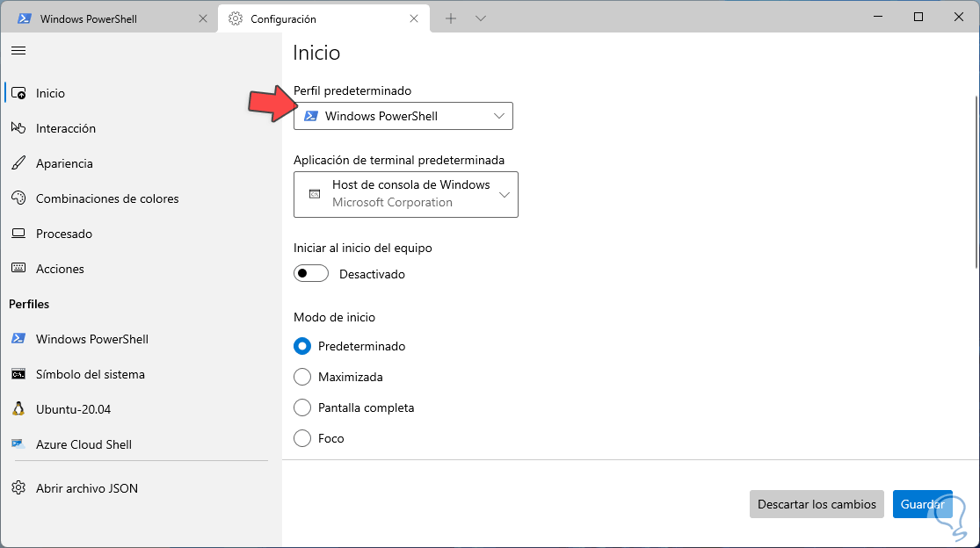Click the Procesado monitor icon
Screen dimensions: 980x548
click(x=18, y=234)
